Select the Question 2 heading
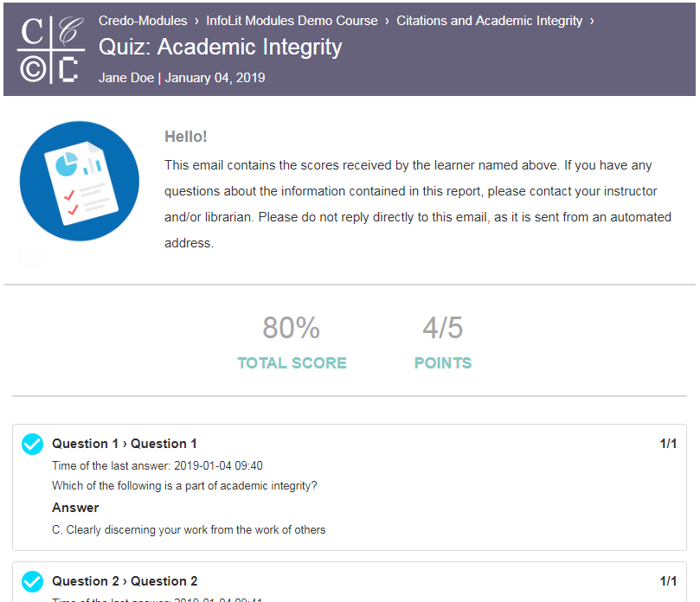This screenshot has height=602, width=700. pyautogui.click(x=125, y=581)
